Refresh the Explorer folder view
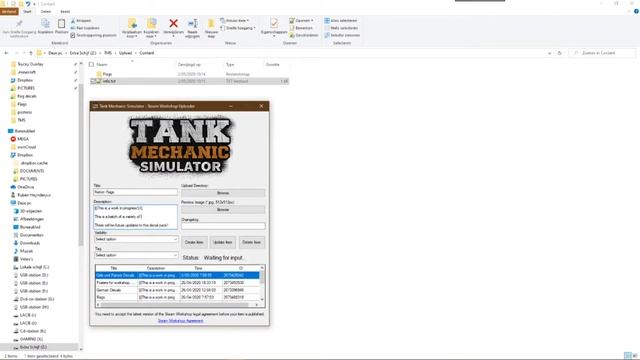The image size is (640, 360). [560, 53]
